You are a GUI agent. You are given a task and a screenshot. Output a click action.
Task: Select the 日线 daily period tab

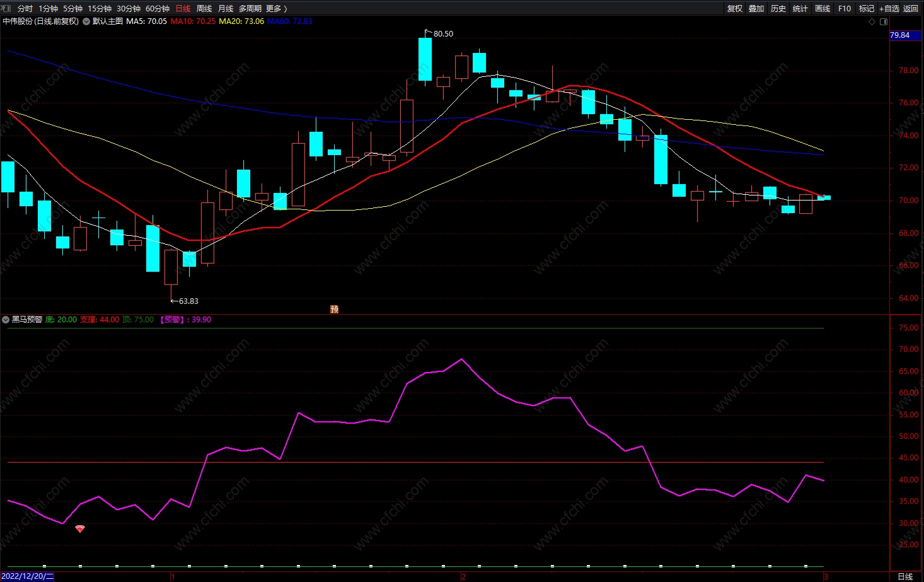click(183, 8)
